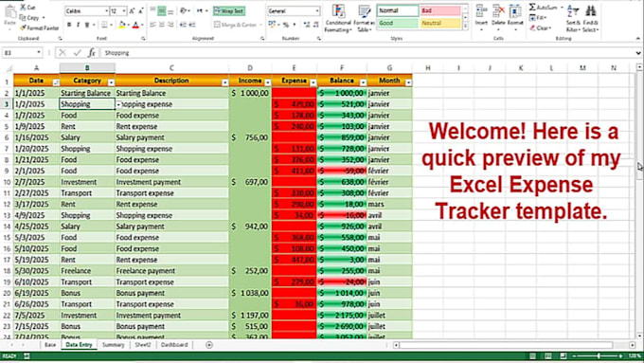Click the Accounting Number Format icon

[272, 25]
